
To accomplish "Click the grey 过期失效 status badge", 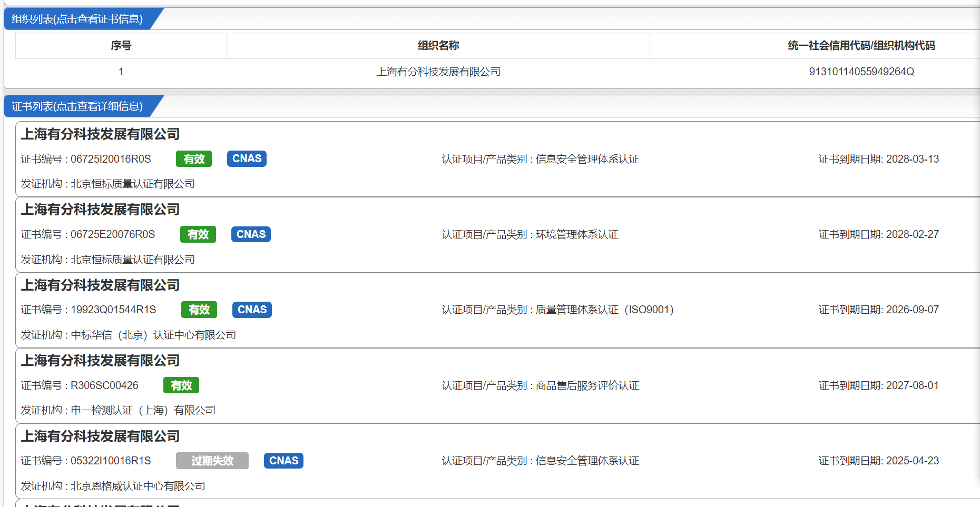I will click(x=212, y=461).
